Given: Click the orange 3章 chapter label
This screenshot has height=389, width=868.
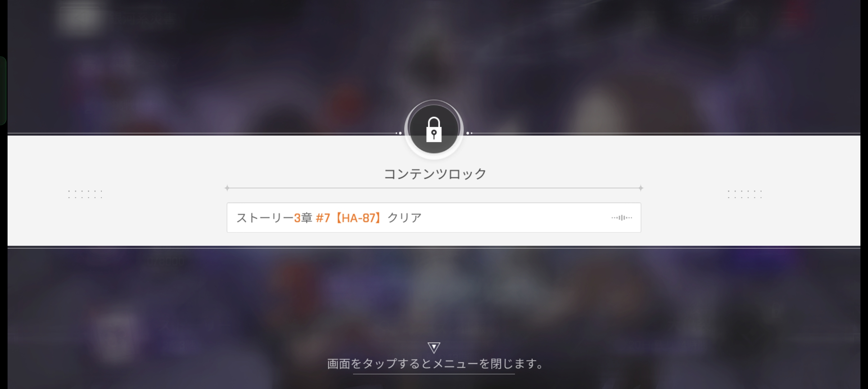Looking at the screenshot, I should [303, 218].
